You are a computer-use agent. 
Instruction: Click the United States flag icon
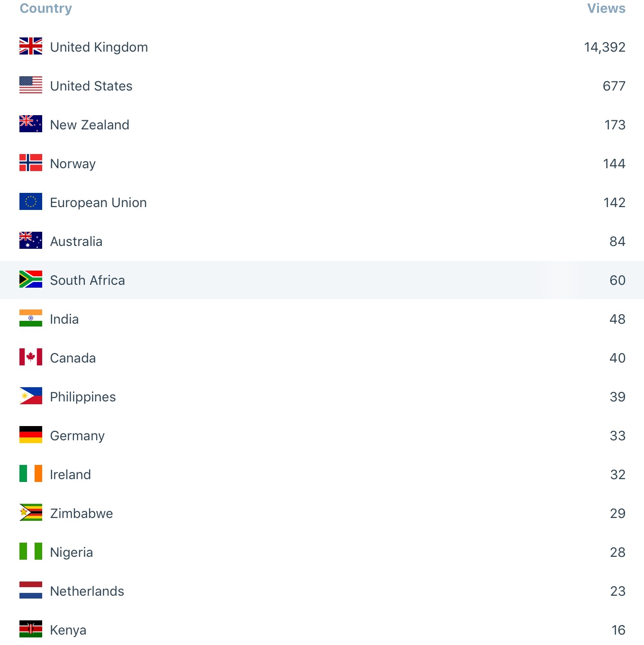pyautogui.click(x=31, y=85)
